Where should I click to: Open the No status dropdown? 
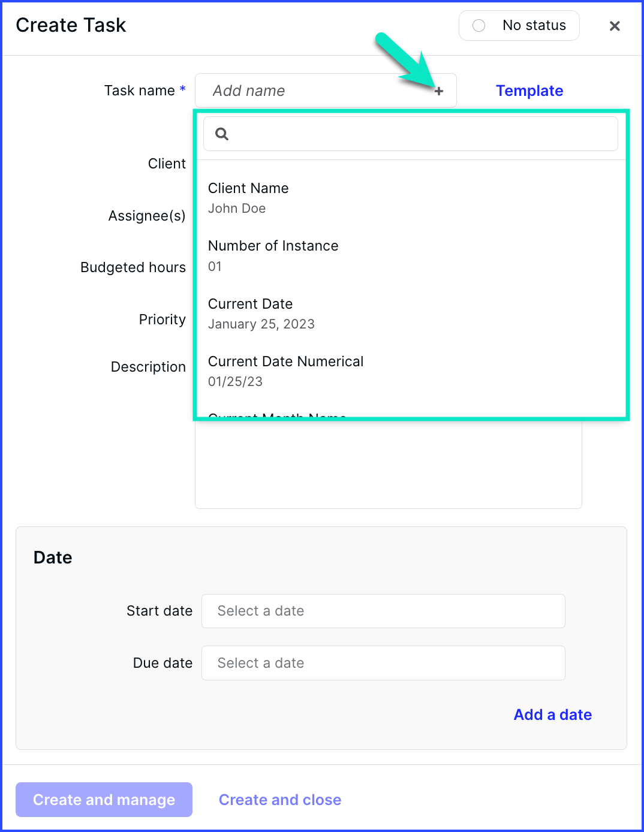pos(519,26)
